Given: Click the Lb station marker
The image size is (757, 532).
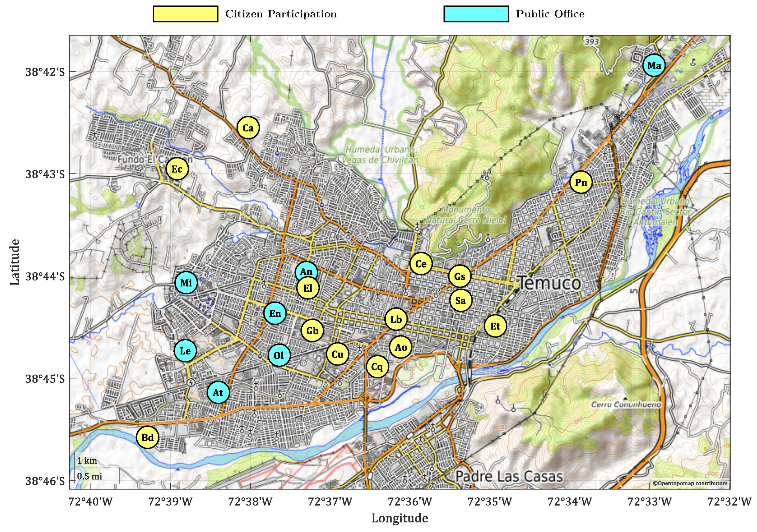Looking at the screenshot, I should coord(396,319).
